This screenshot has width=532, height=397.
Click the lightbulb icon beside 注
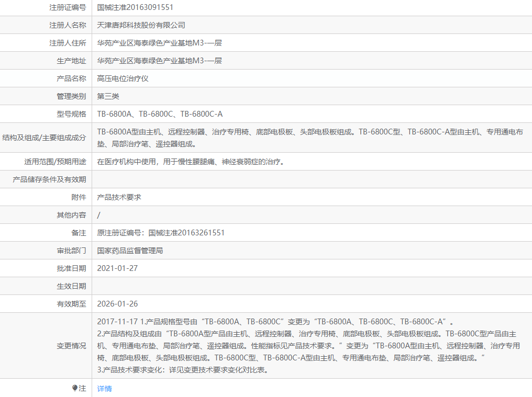pyautogui.click(x=75, y=388)
